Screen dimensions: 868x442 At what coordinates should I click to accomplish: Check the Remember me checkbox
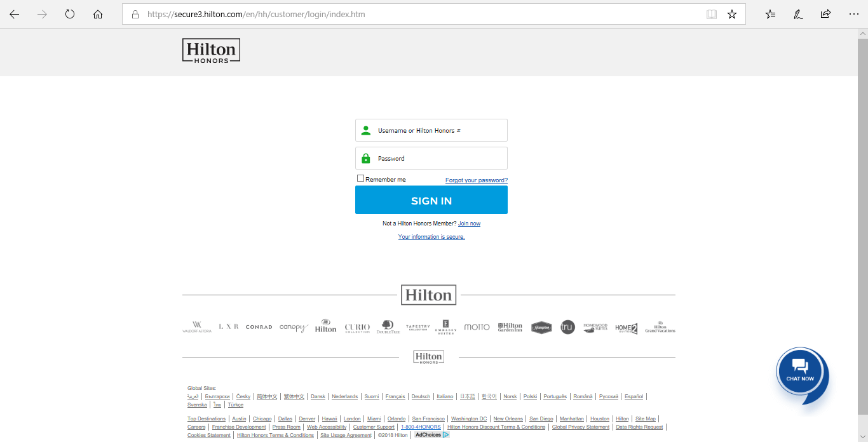pos(361,178)
